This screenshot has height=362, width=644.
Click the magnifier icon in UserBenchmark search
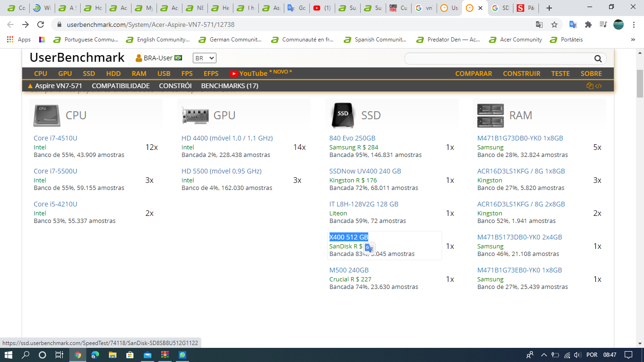(x=598, y=58)
